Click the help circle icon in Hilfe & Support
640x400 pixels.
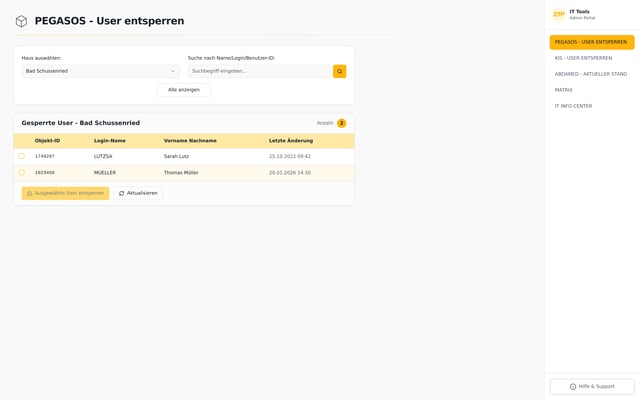[573, 386]
